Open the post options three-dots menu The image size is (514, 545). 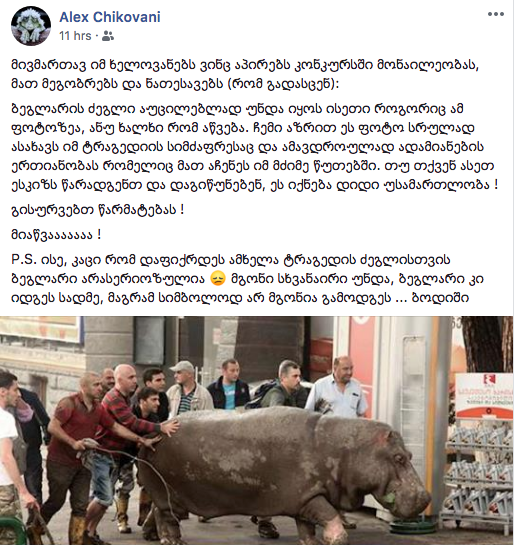point(496,14)
